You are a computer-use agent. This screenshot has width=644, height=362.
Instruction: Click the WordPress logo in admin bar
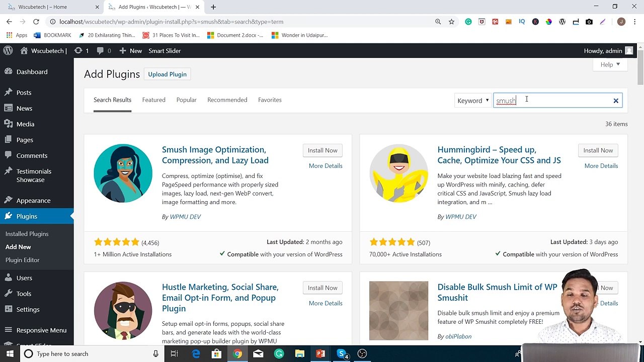click(x=8, y=51)
